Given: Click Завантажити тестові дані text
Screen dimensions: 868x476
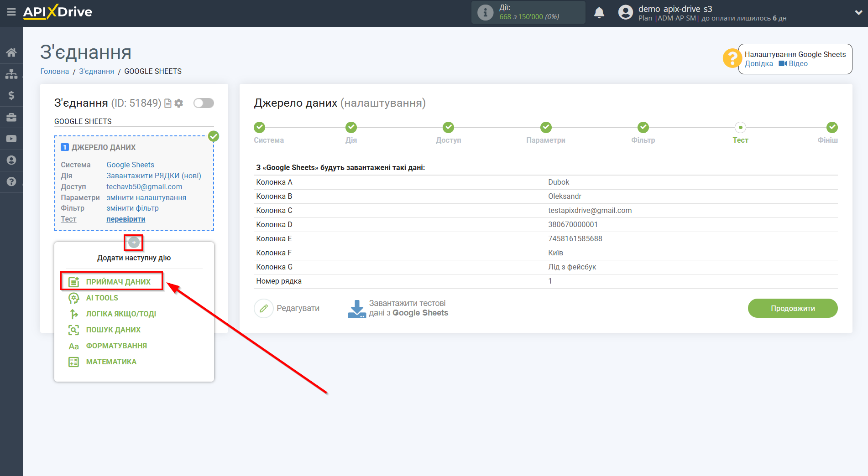Looking at the screenshot, I should (408, 308).
